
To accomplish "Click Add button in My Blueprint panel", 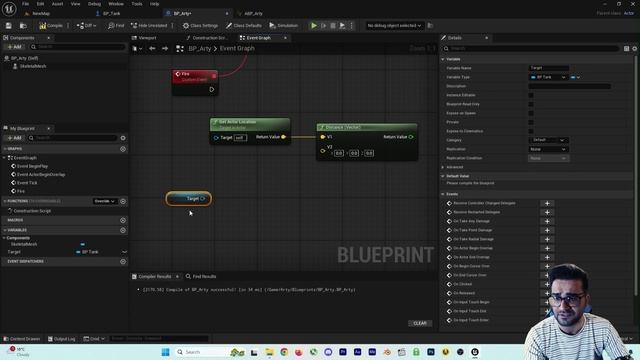I will [x=14, y=138].
